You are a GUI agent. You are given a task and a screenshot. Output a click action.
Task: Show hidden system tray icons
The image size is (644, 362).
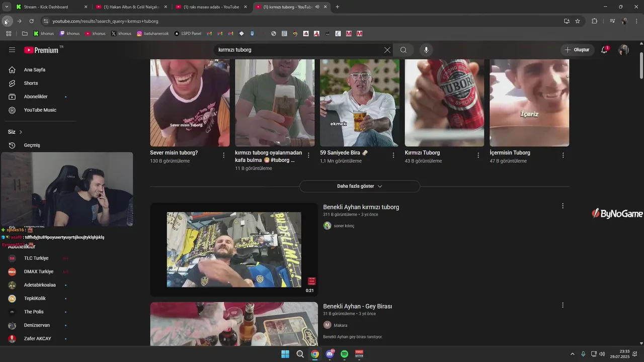tap(572, 354)
